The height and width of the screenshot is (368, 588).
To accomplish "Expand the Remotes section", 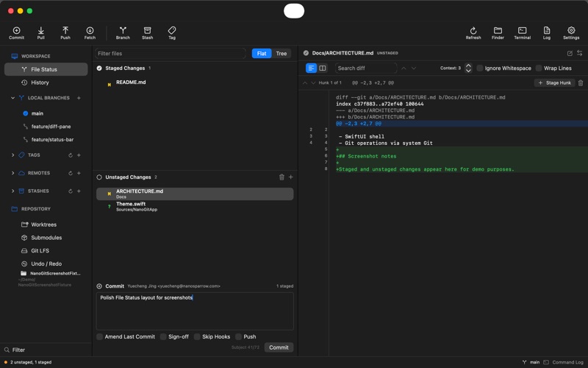I will pos(12,173).
